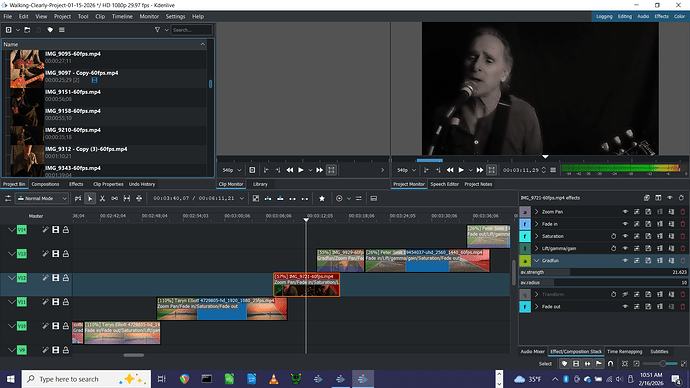Move the Fade in effect down
Screen dimensions: 690x388
pos(671,224)
